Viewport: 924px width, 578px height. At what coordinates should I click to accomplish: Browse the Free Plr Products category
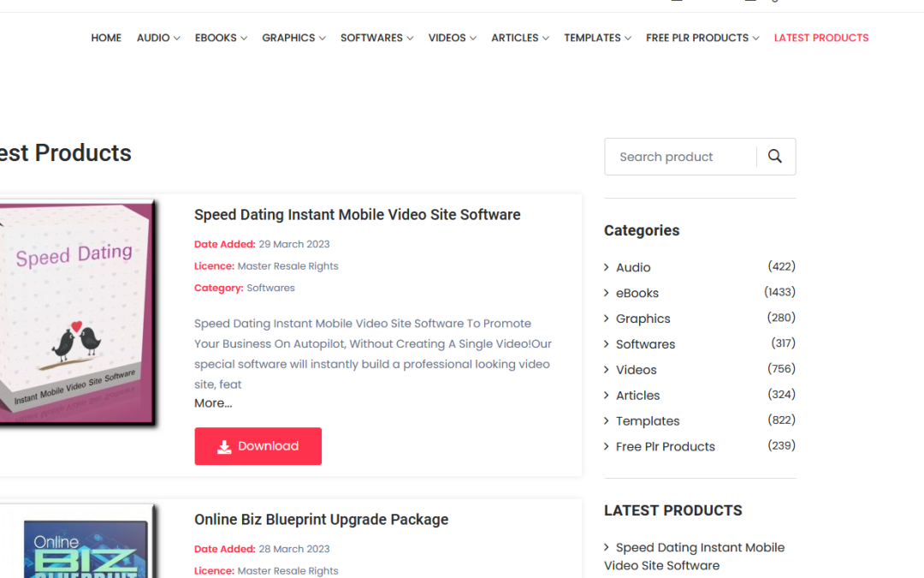(x=666, y=446)
